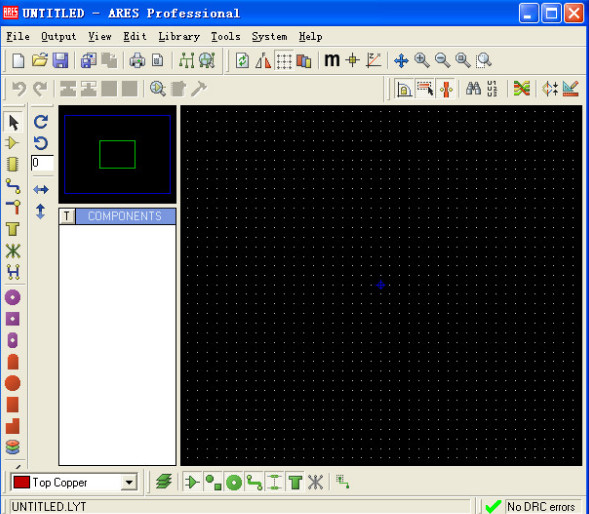Choose the Track placement tool
The width and height of the screenshot is (589, 514).
coord(13,186)
